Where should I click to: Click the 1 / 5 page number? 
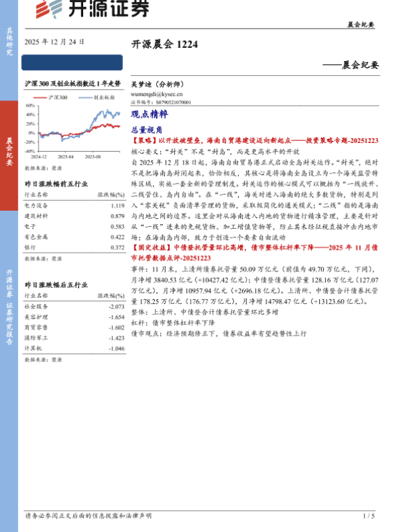click(369, 515)
